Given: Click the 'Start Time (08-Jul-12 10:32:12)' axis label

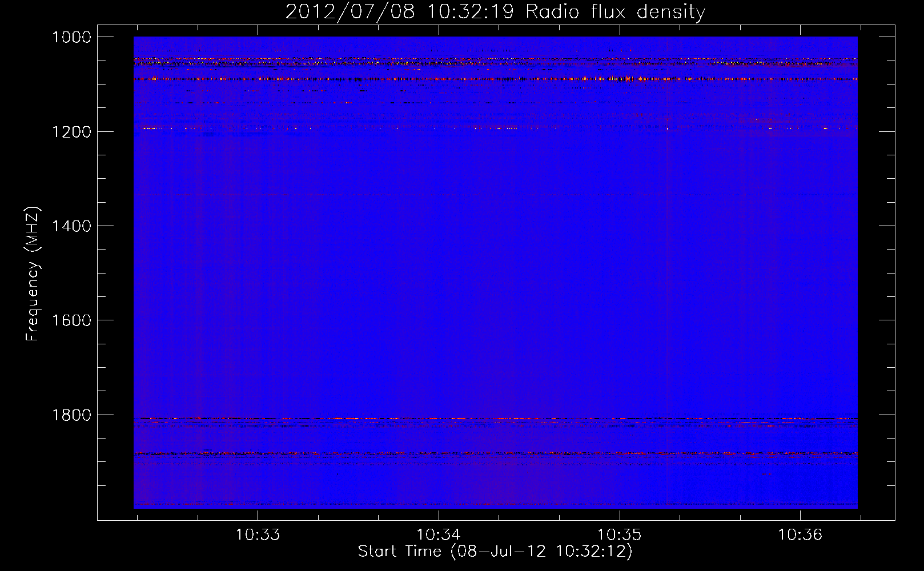Looking at the screenshot, I should point(495,552).
